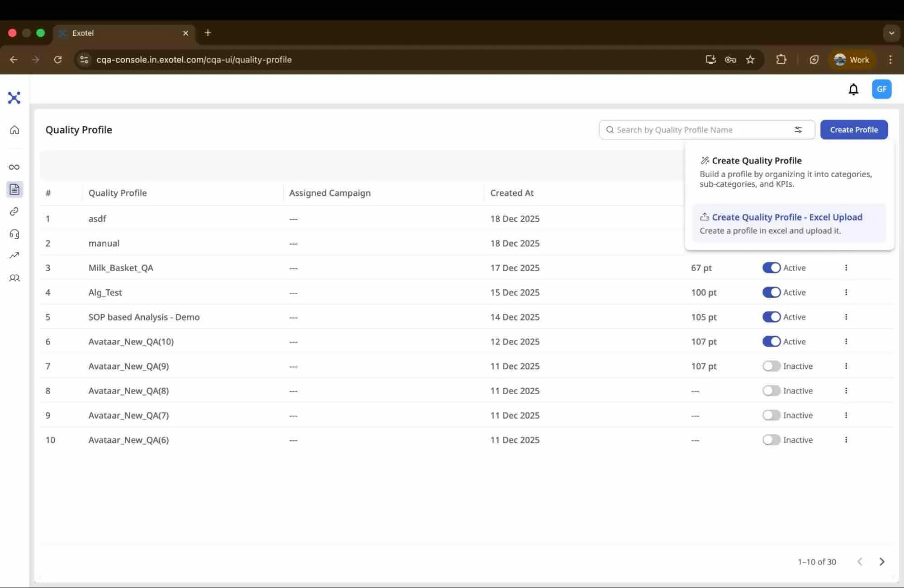
Task: Open the trending analytics arrow icon
Action: point(14,256)
